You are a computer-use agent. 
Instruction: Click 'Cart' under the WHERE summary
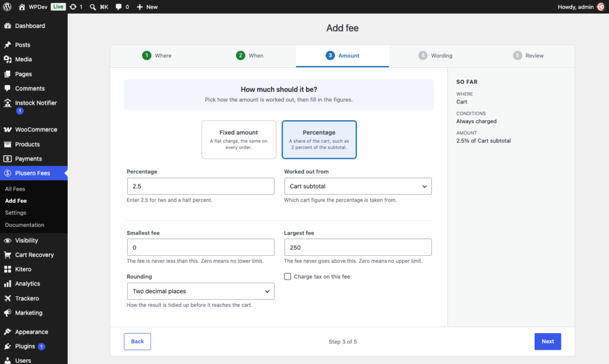(462, 102)
